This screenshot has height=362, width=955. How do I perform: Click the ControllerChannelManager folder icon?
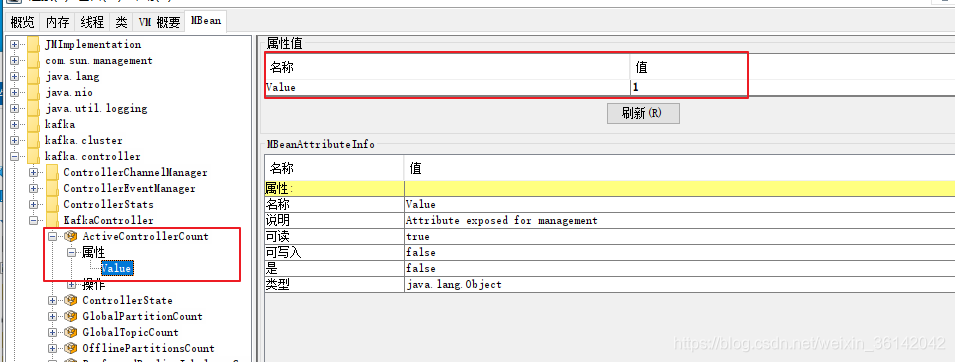52,172
